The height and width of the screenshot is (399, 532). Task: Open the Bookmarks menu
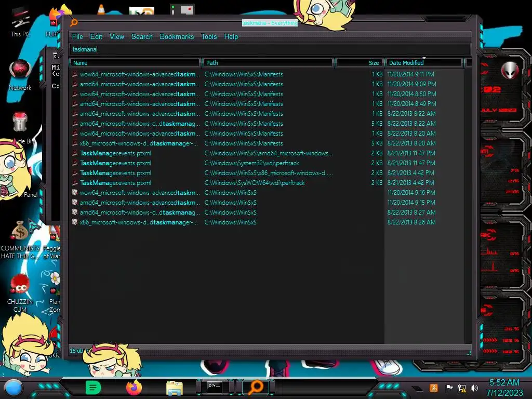177,37
